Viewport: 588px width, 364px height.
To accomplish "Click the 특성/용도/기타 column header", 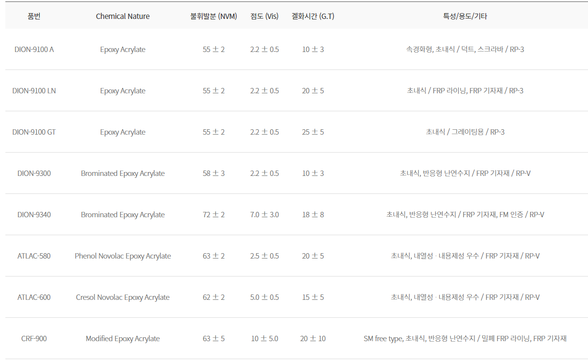I will (x=465, y=16).
